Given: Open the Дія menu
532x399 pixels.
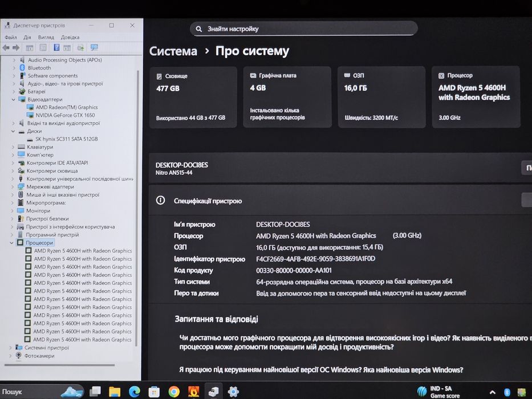Looking at the screenshot, I should 27,37.
